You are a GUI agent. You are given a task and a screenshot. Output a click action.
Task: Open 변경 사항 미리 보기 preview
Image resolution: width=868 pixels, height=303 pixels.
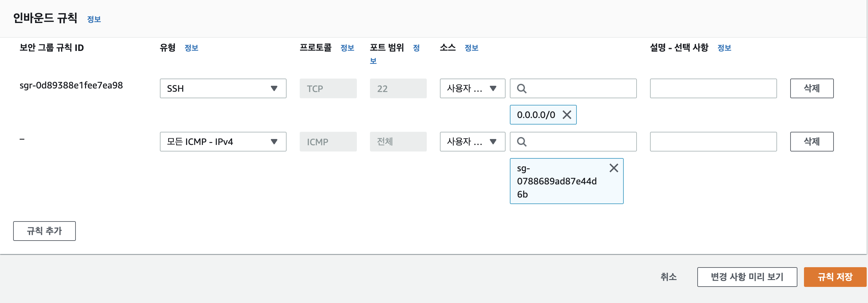point(747,277)
